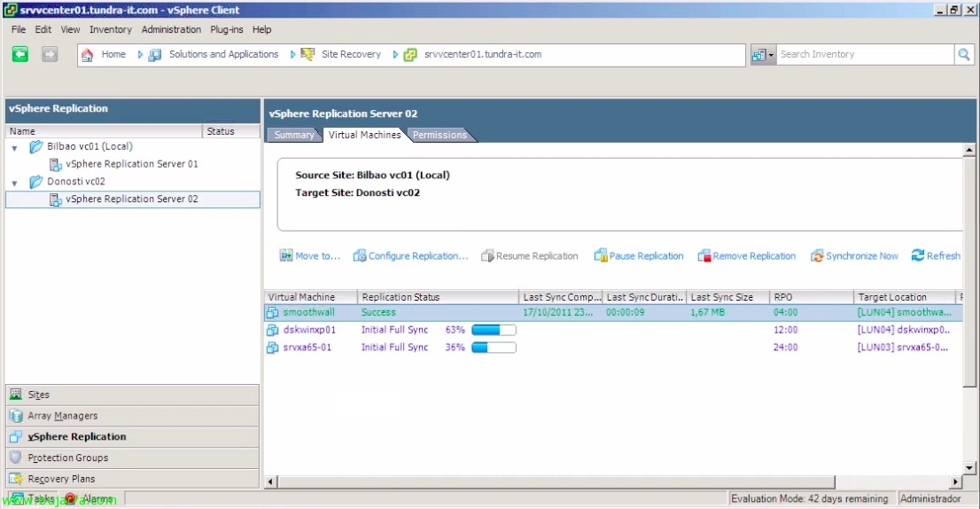Click the Evaluation Mode status bar text
The image size is (980, 509).
[x=809, y=498]
